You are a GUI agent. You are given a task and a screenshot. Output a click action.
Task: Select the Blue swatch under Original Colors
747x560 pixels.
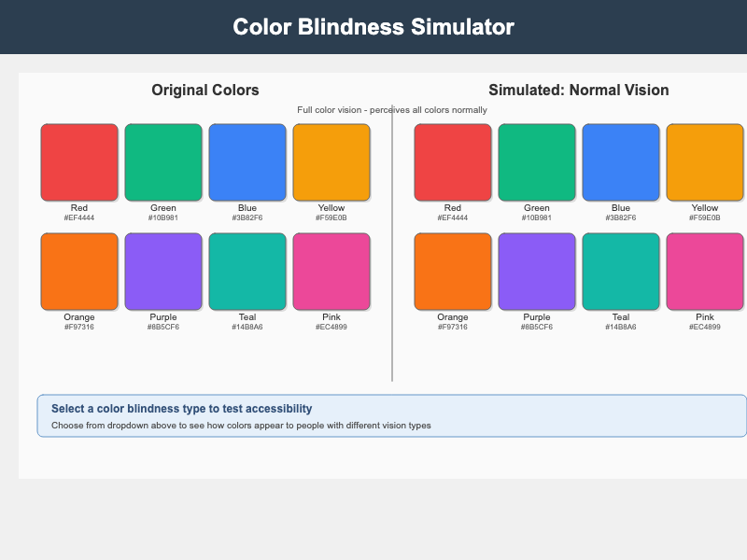(x=247, y=161)
